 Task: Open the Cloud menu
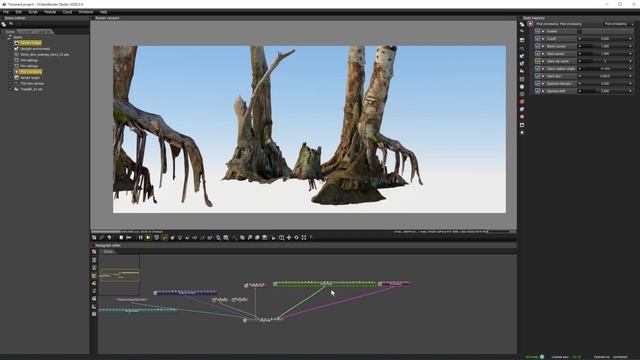[67, 12]
